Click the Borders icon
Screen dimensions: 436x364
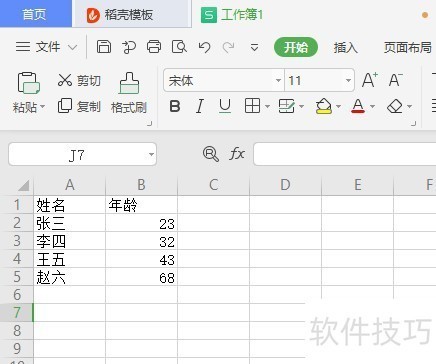click(x=252, y=106)
